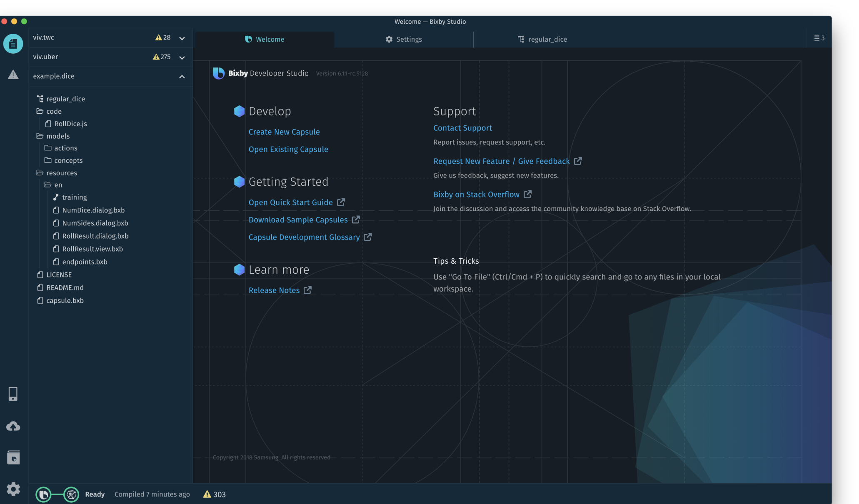Click the 303 warnings status indicator
The height and width of the screenshot is (504, 859).
tap(214, 494)
